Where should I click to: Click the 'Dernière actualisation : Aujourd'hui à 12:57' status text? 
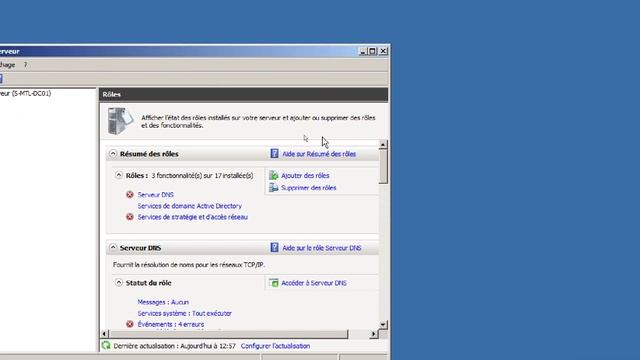click(175, 346)
